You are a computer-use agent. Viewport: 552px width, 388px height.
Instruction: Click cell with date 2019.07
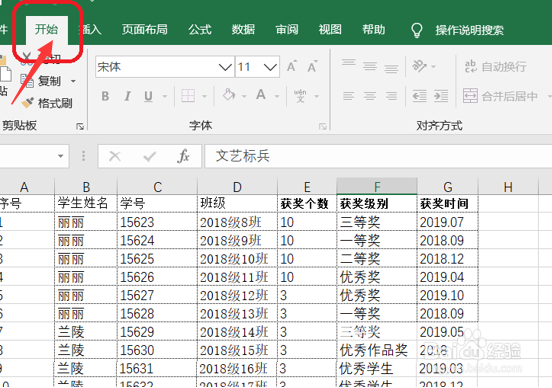pyautogui.click(x=447, y=222)
